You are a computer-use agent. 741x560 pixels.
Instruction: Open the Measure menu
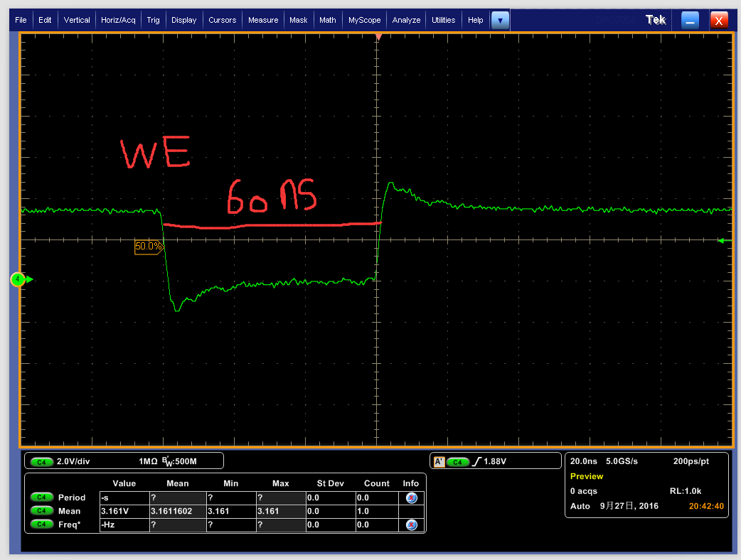tap(263, 20)
